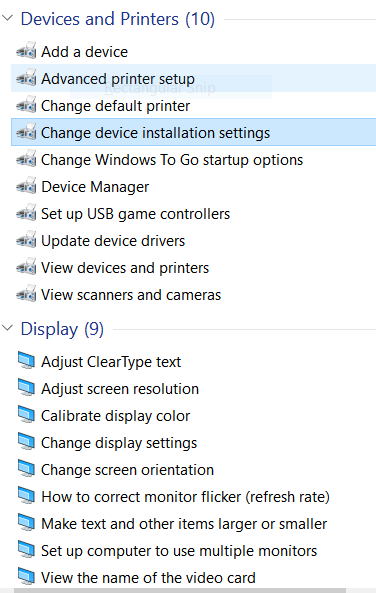The image size is (376, 593).
Task: Open Change device installation settings
Action: [155, 133]
